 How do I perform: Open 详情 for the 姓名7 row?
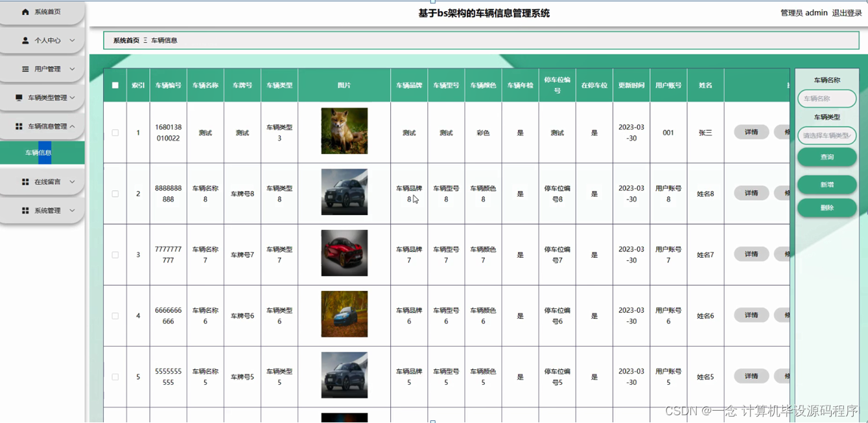pyautogui.click(x=751, y=254)
